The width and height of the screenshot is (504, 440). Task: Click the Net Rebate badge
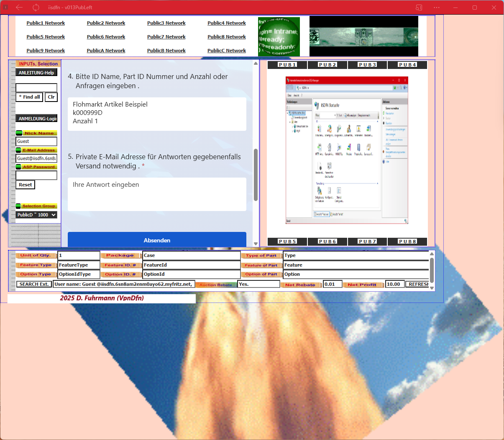tap(301, 284)
